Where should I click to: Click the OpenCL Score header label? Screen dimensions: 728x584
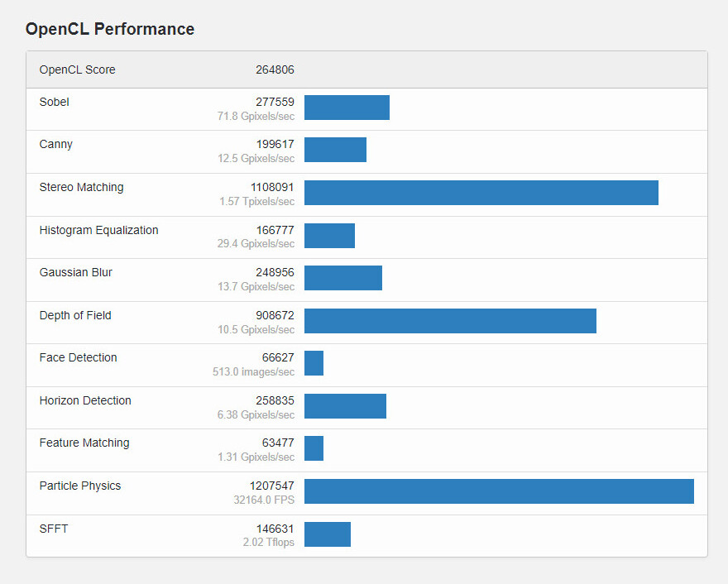78,69
